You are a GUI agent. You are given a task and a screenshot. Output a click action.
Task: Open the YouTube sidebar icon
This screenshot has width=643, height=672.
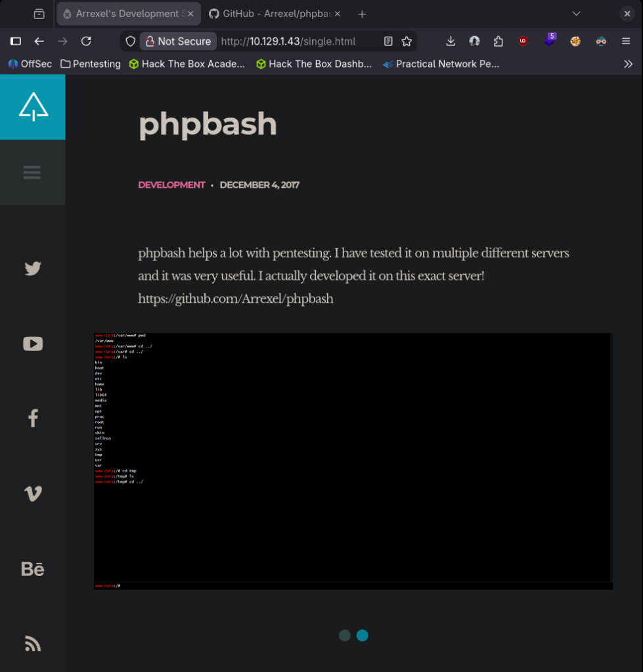point(33,344)
